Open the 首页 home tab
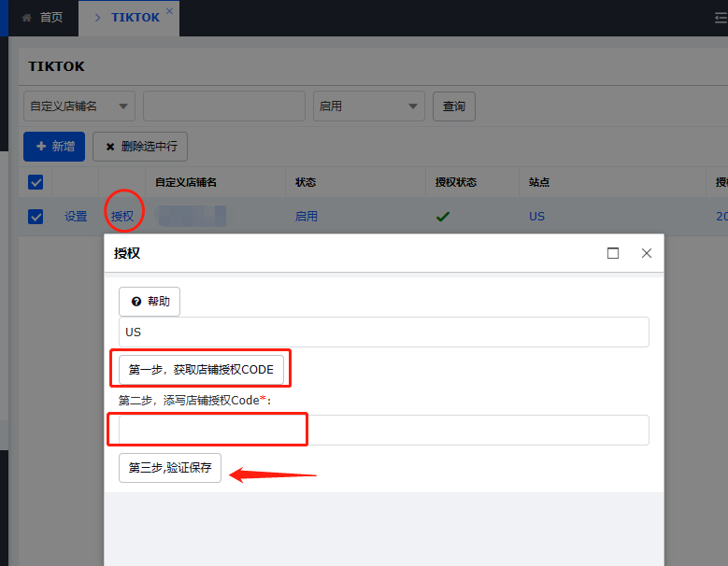Screen dimensions: 728x566 [43, 18]
